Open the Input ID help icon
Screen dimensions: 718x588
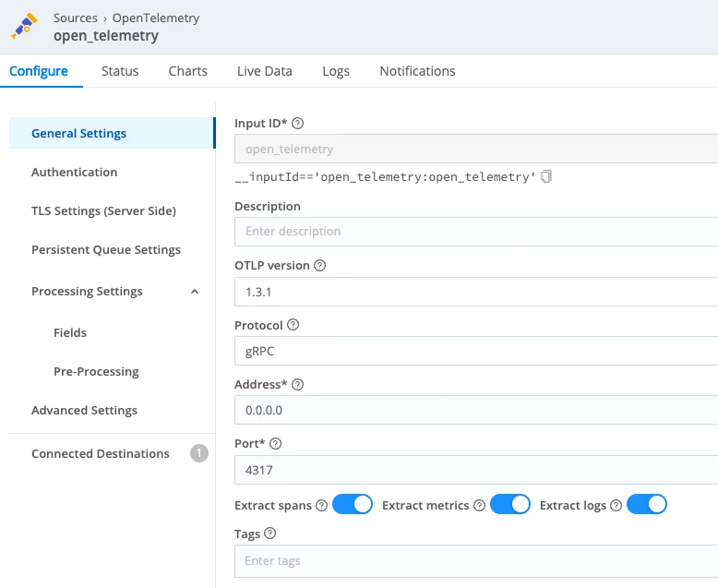coord(298,123)
